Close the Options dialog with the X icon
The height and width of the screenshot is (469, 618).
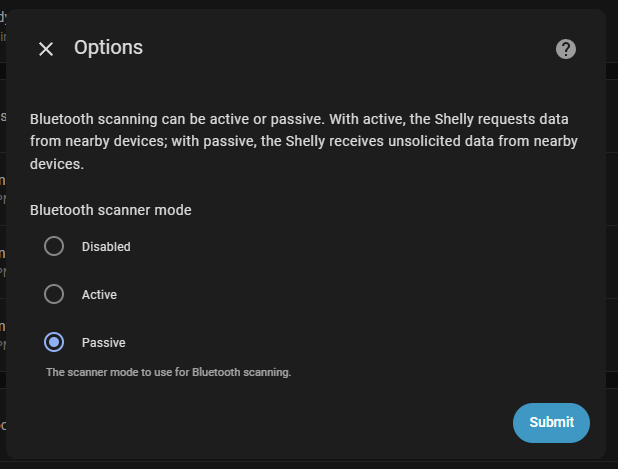click(46, 49)
